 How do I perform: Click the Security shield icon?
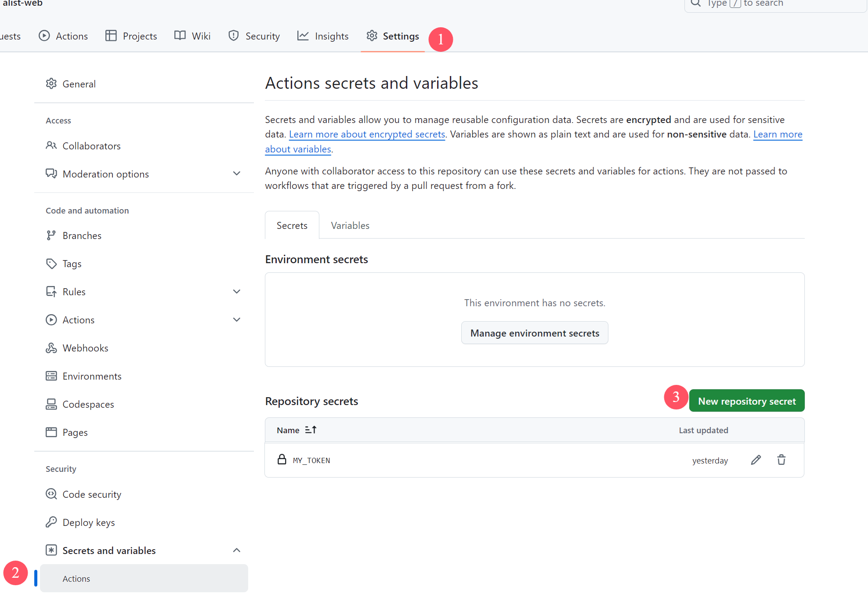pyautogui.click(x=234, y=36)
